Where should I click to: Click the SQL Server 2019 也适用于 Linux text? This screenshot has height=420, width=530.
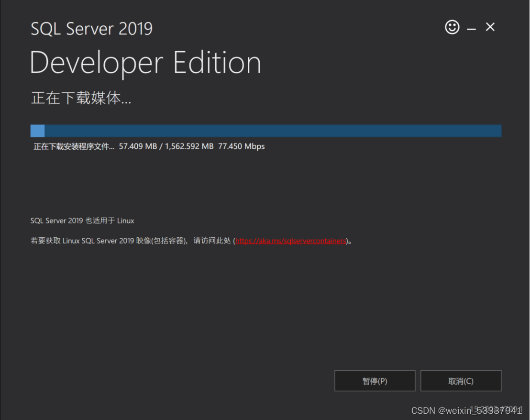click(x=82, y=221)
